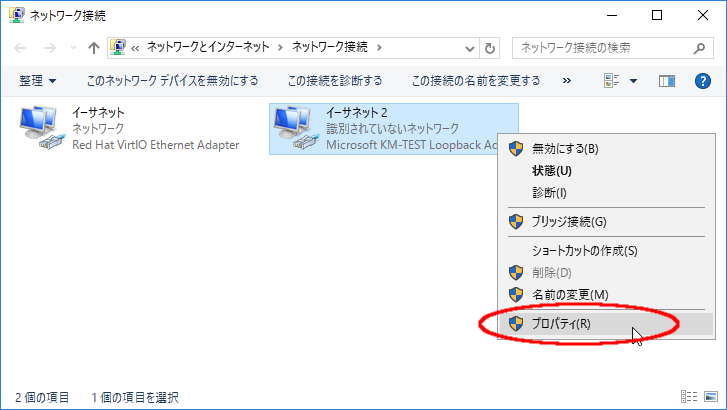
Task: Click the back navigation arrow
Action: tap(22, 47)
